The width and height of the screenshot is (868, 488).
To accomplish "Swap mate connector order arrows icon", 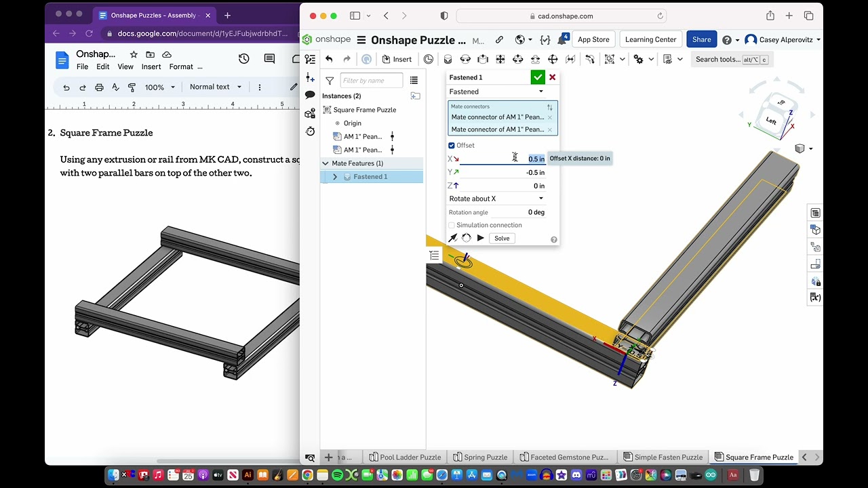I will tap(550, 107).
